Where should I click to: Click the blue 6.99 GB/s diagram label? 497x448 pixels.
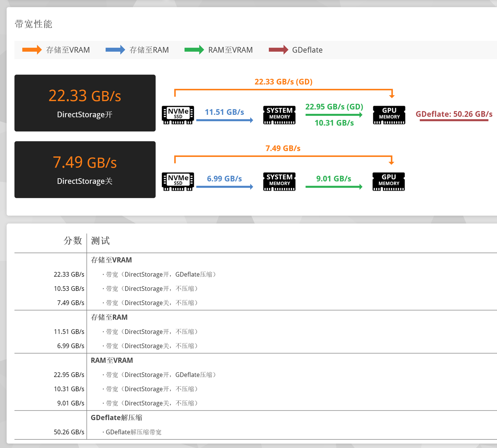pos(224,179)
